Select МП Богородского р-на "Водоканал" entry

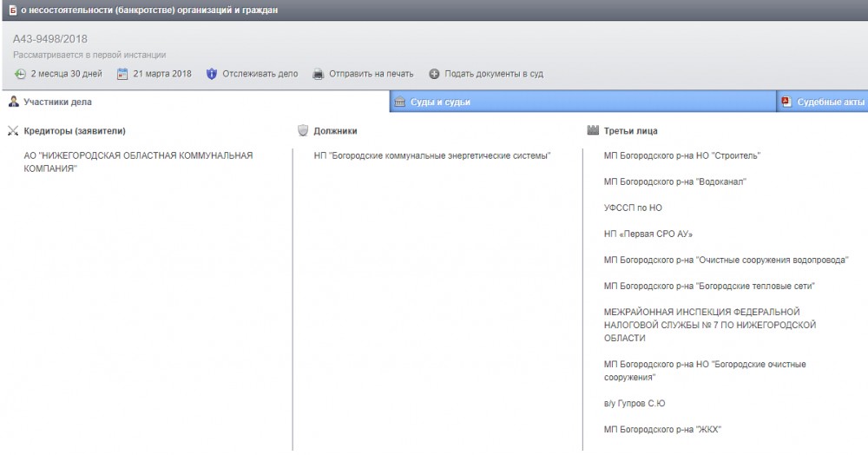pyautogui.click(x=674, y=182)
